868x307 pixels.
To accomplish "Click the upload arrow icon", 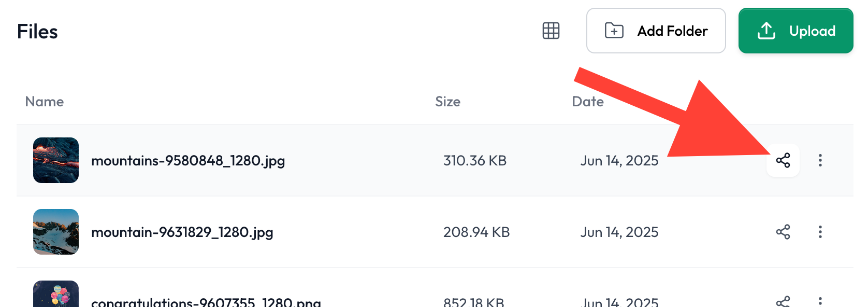I will (x=766, y=31).
